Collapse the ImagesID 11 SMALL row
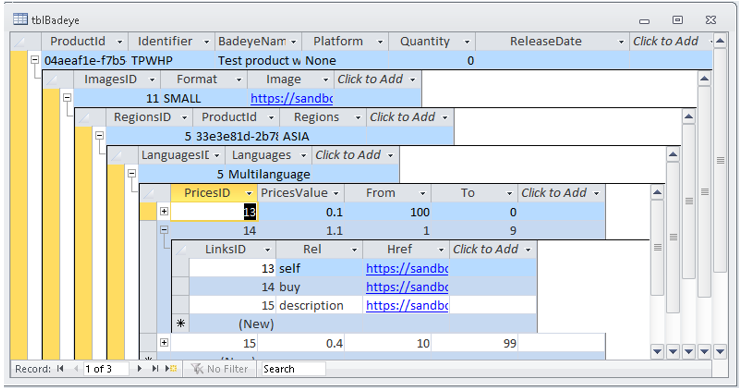Image resolution: width=740 pixels, height=389 pixels. (x=67, y=98)
